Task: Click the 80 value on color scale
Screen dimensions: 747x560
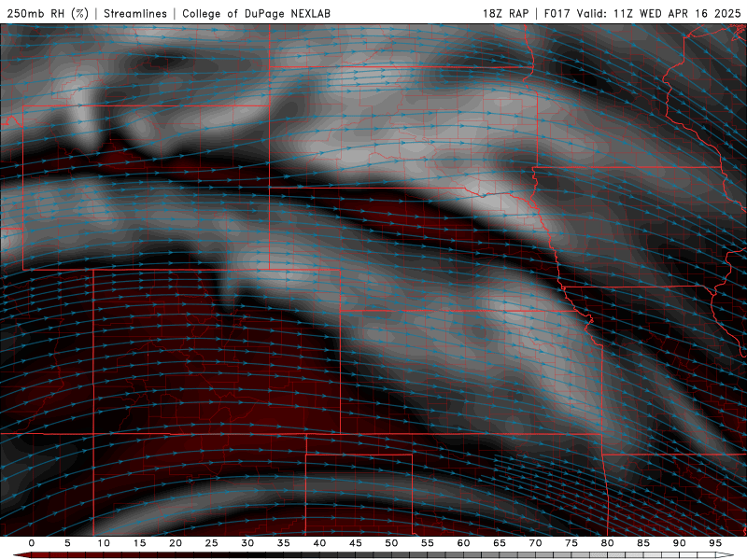Action: [607, 543]
